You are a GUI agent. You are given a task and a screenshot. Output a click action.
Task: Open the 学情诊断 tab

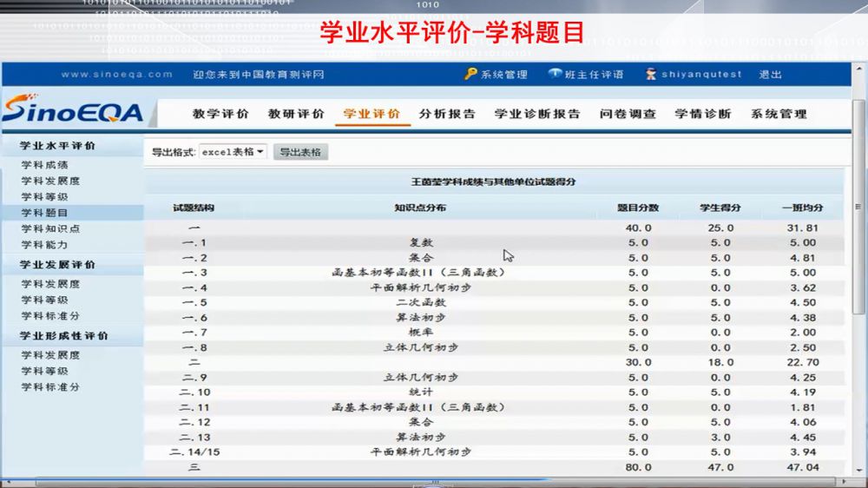pyautogui.click(x=703, y=114)
